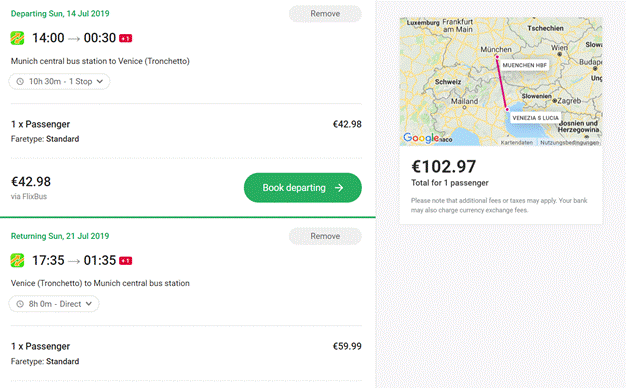Remove the departing Sun, 14 Jul trip

click(x=325, y=14)
